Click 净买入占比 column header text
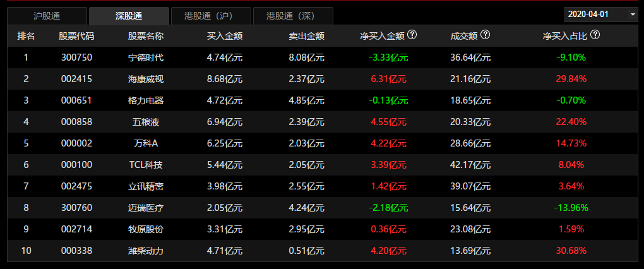 pyautogui.click(x=566, y=36)
